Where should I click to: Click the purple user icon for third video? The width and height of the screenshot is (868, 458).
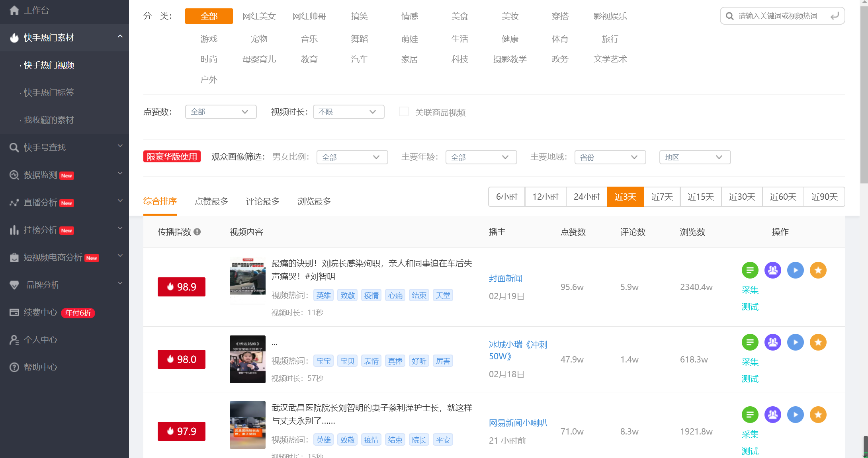[773, 414]
